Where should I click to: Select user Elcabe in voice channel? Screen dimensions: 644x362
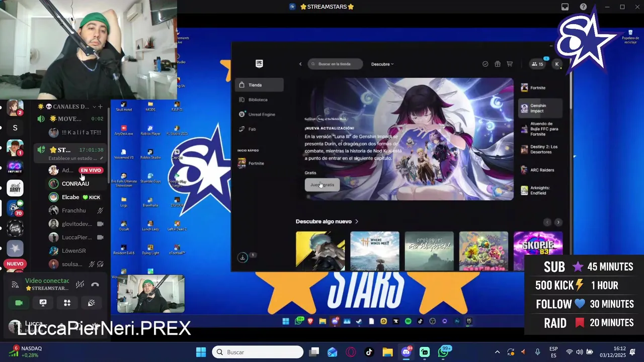point(75,197)
